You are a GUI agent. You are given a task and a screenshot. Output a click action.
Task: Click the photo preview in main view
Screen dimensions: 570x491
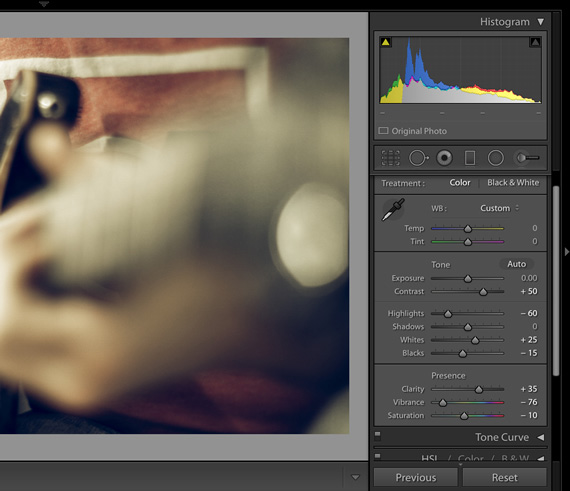coord(174,236)
